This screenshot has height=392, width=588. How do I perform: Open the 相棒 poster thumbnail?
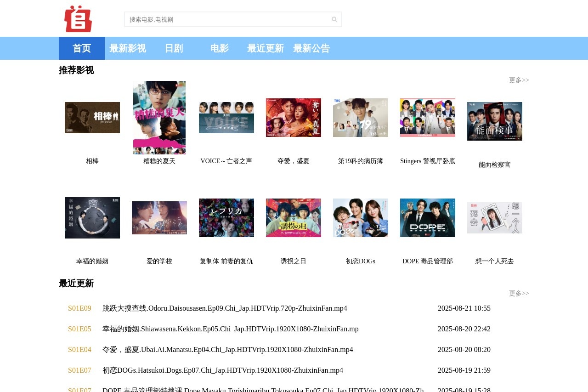click(x=92, y=118)
